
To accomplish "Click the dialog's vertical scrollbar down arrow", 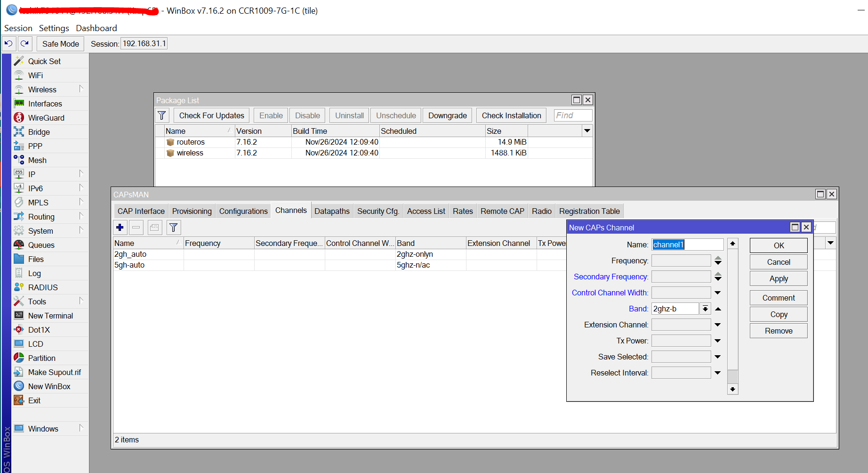I will click(x=732, y=389).
